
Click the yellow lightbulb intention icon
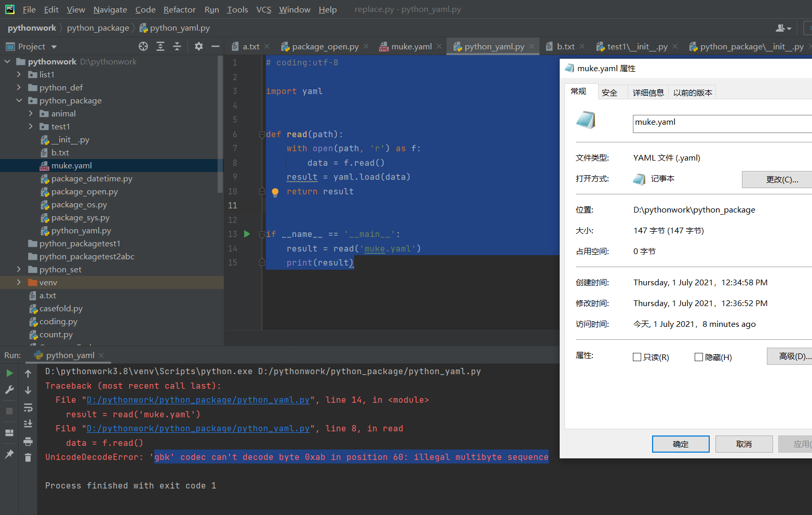point(275,192)
